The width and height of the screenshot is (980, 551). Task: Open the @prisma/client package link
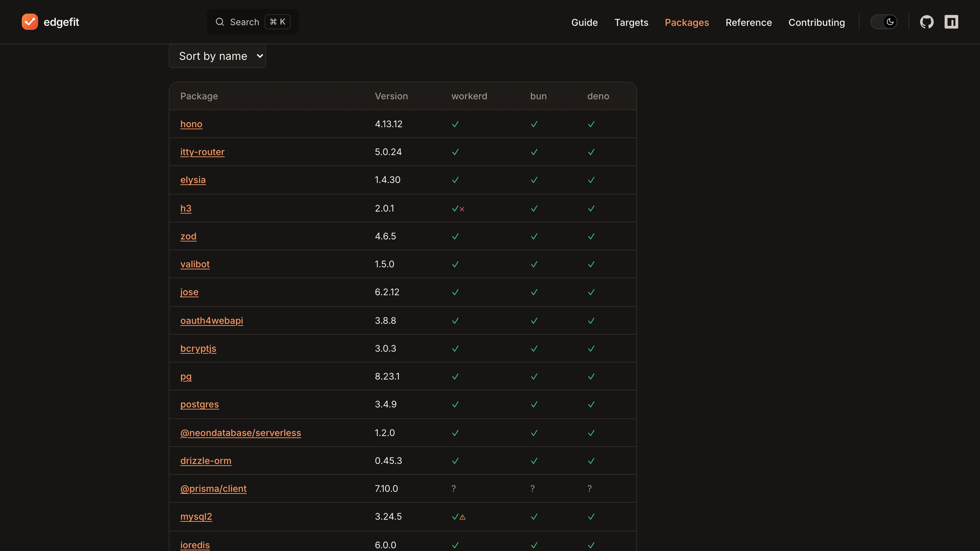(213, 488)
